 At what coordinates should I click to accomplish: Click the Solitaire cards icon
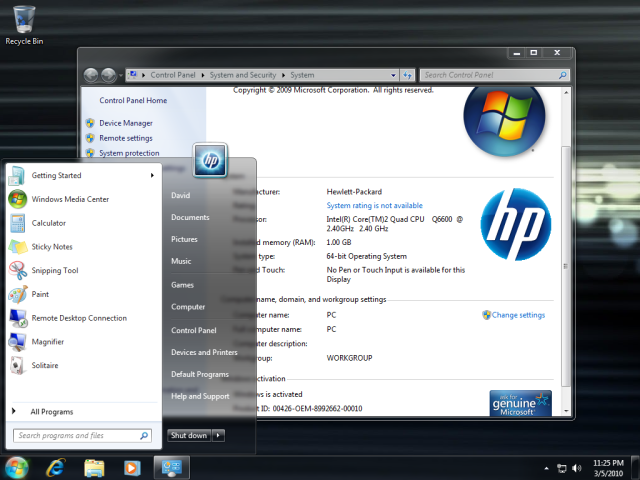tap(17, 365)
